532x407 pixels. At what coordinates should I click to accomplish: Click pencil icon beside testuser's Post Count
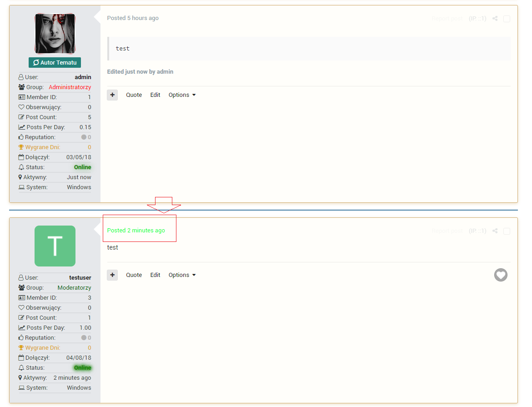[21, 318]
